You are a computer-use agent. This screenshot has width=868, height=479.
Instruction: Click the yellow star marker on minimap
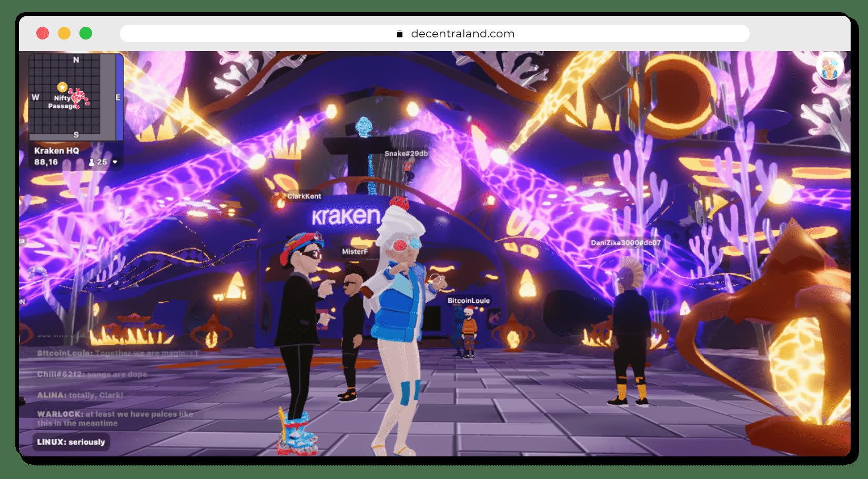point(62,86)
